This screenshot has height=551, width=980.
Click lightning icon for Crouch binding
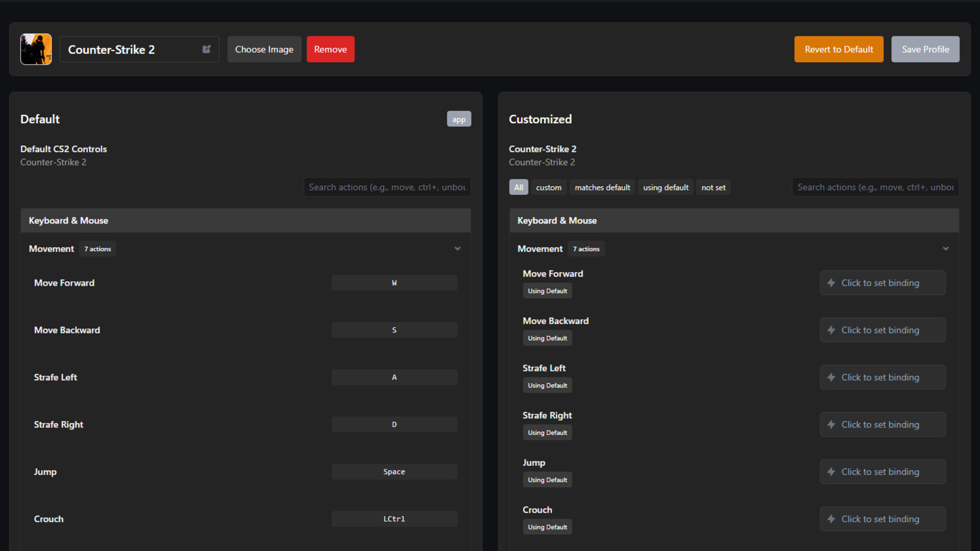[x=831, y=519]
